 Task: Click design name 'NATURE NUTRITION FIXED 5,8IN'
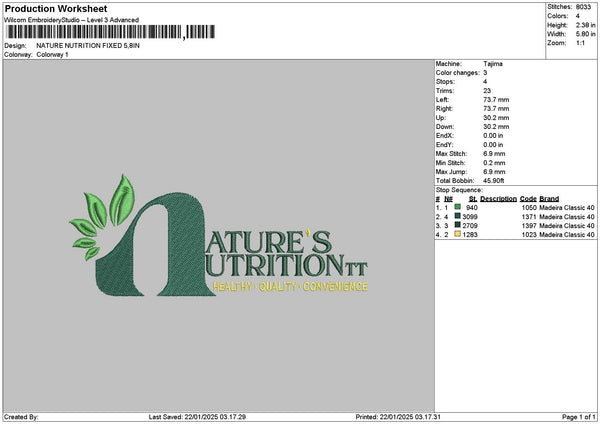88,46
